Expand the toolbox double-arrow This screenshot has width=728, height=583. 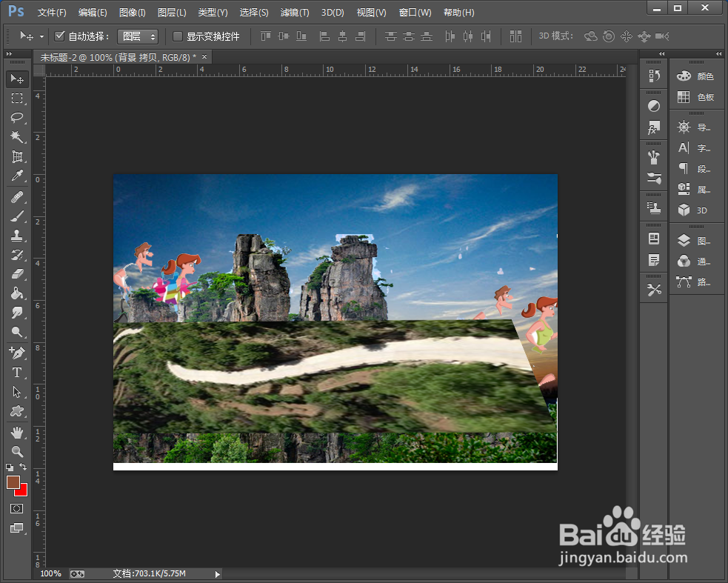coord(9,54)
